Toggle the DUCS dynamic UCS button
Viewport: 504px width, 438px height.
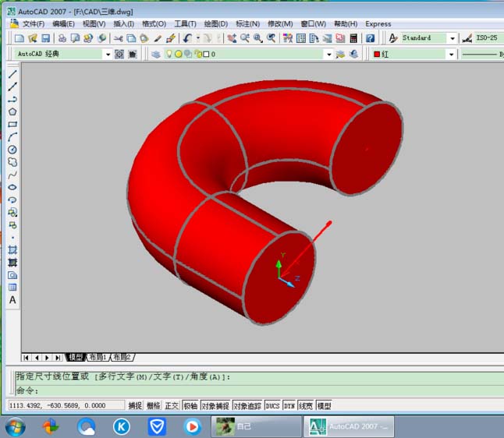point(272,405)
